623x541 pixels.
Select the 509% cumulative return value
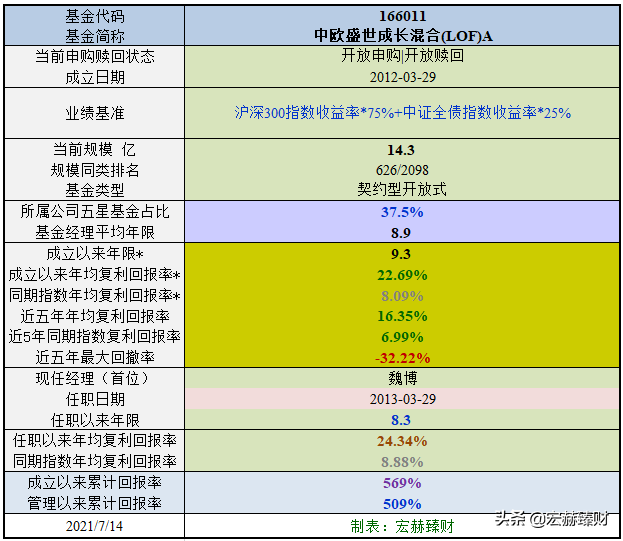tap(402, 504)
